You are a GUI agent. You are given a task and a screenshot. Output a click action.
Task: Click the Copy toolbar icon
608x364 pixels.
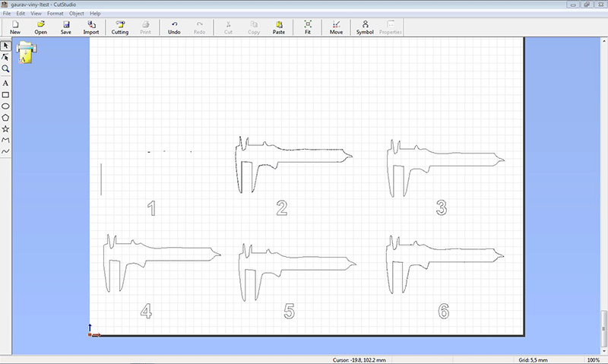254,27
